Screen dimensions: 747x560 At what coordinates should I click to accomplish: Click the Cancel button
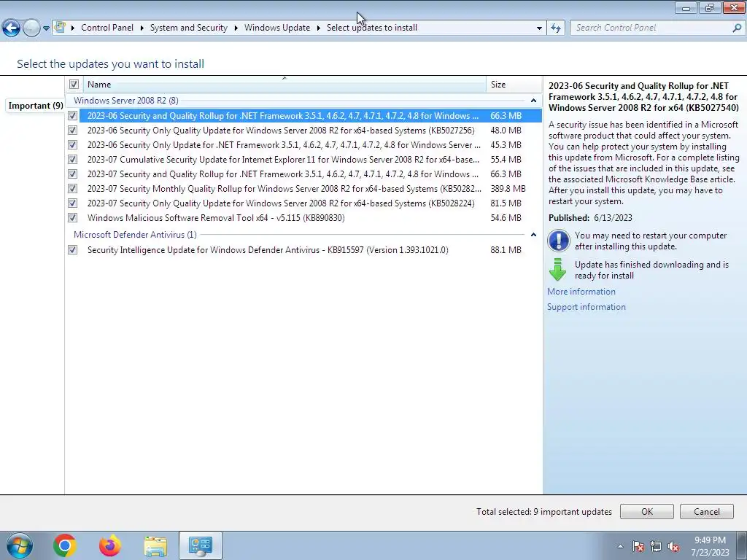tap(706, 511)
